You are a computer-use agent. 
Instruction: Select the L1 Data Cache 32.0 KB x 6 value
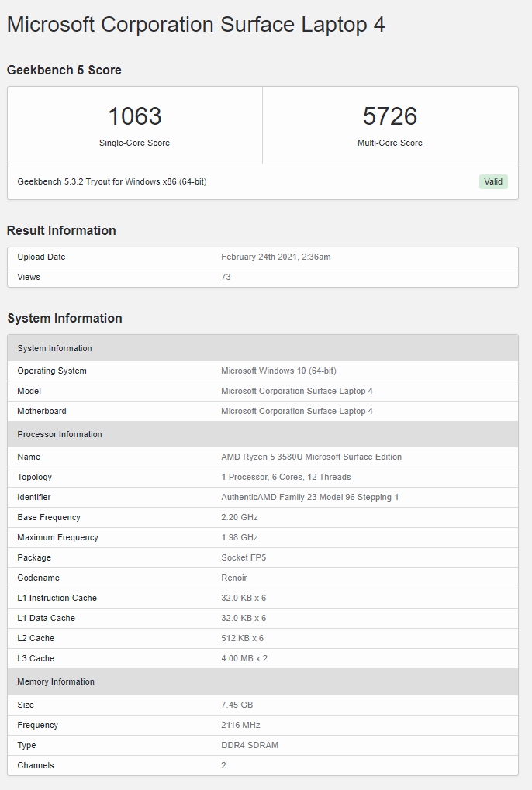point(244,618)
